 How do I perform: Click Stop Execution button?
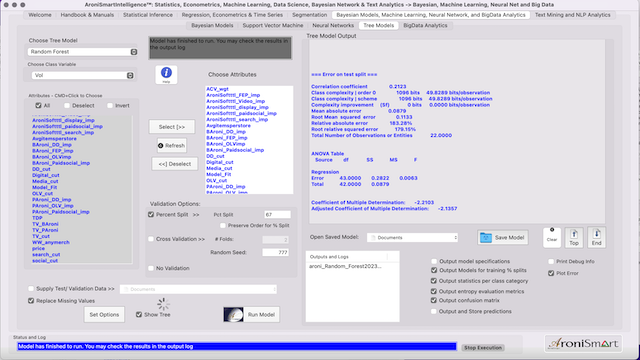[483, 348]
